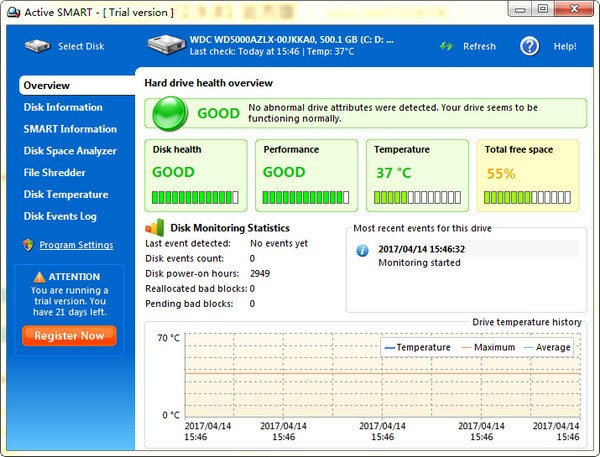The width and height of the screenshot is (600, 457).
Task: Click the orange ATTENTION warning triangle
Action: (39, 276)
